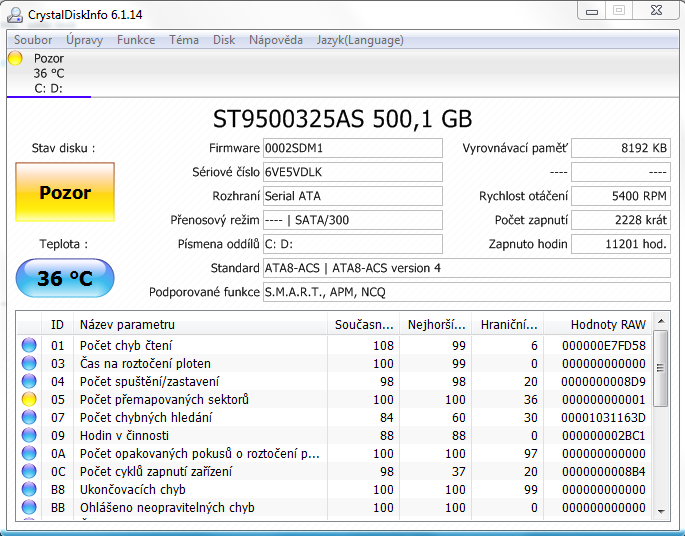This screenshot has height=536, width=685.
Task: Click the SMART list scroll up arrow
Action: pos(661,322)
